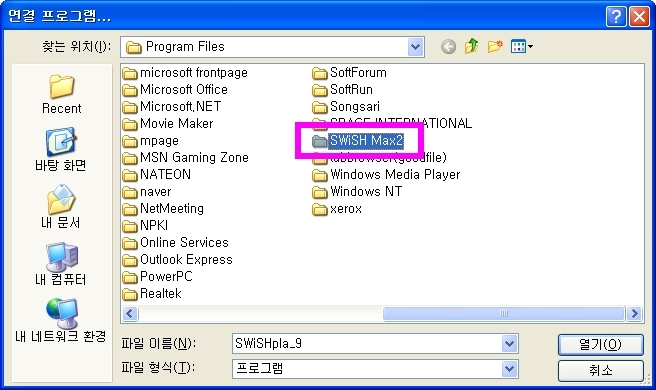This screenshot has height=390, width=656.
Task: Click the help question mark button
Action: click(616, 17)
